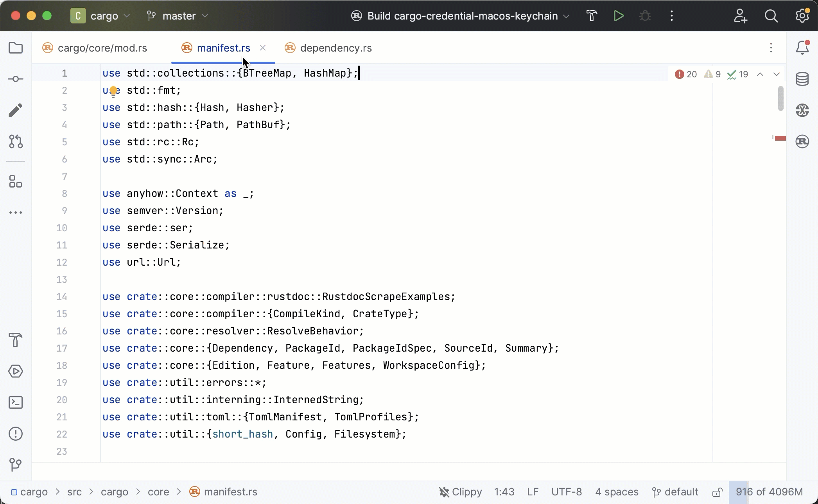Viewport: 818px width, 504px height.
Task: Start a debugging session
Action: pyautogui.click(x=644, y=16)
